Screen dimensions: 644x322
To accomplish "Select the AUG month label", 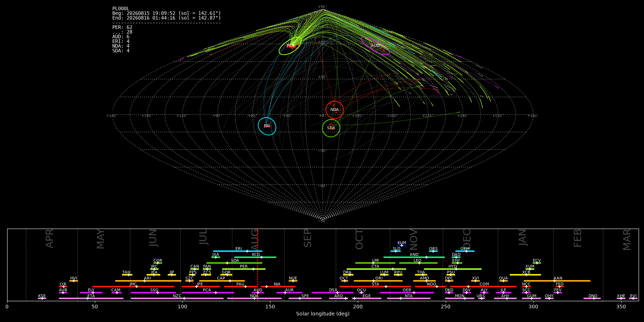I will click(x=255, y=239).
